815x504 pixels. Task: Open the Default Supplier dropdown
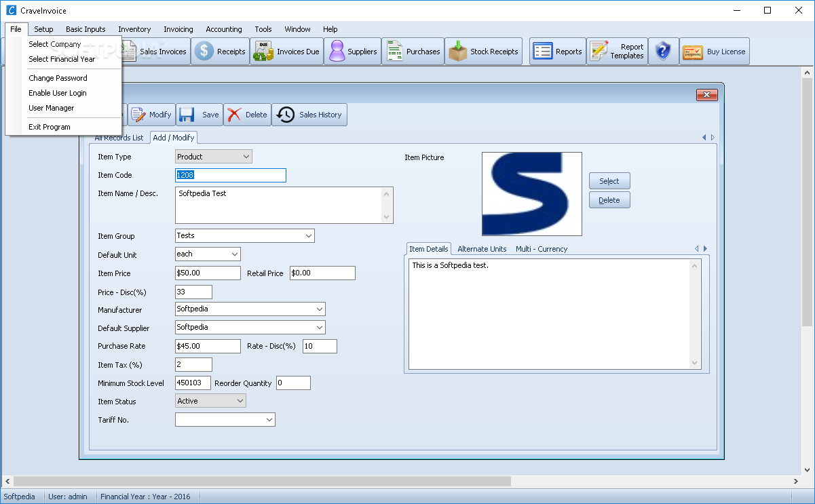click(x=320, y=327)
